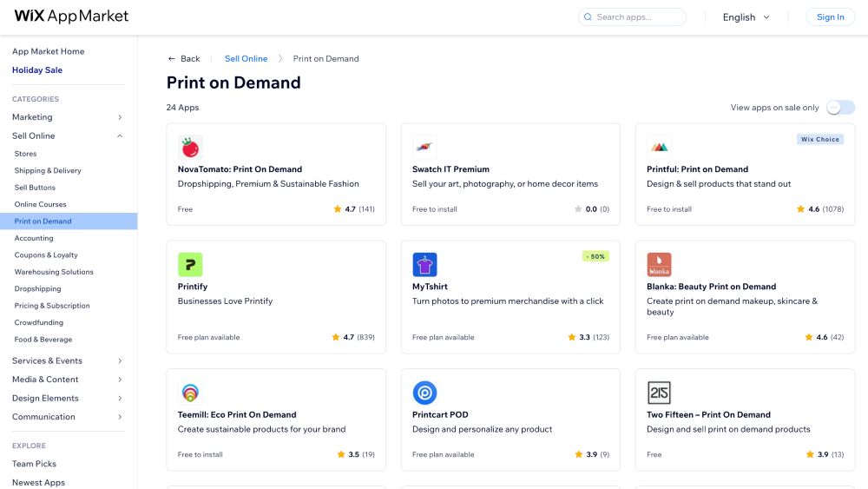Click the MyTshirt purple shirt icon
The image size is (868, 489).
point(424,265)
